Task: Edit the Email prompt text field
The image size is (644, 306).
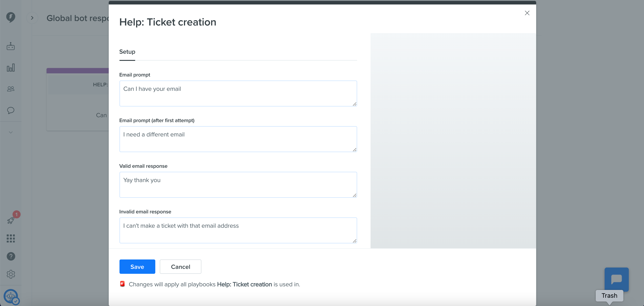Action: [x=238, y=93]
